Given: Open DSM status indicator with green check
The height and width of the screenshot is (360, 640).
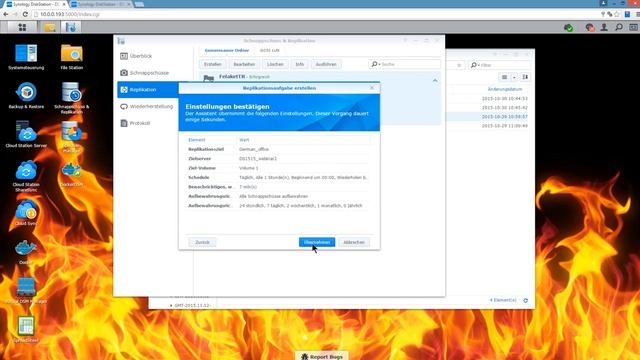Looking at the screenshot, I should pos(568,27).
